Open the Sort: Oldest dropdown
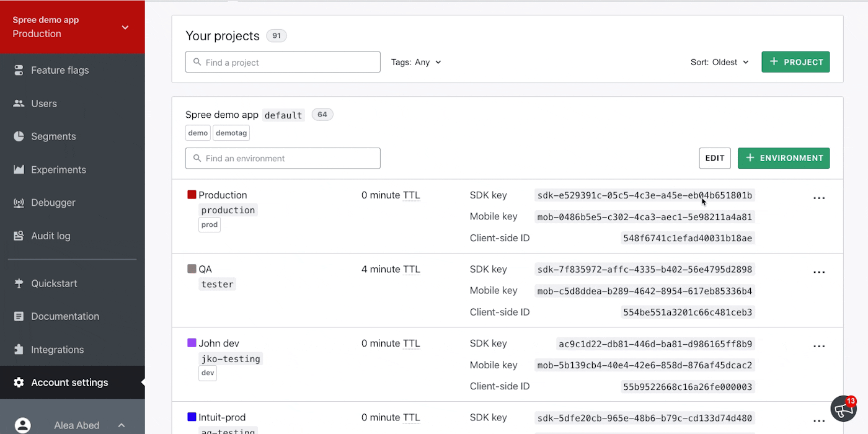Viewport: 868px width, 434px height. point(720,62)
